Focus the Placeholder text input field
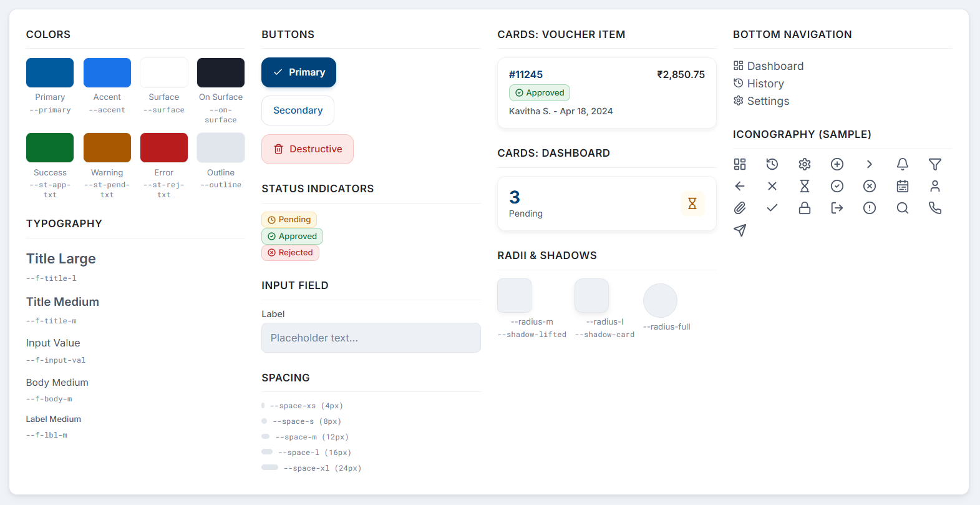The width and height of the screenshot is (980, 505). (371, 338)
